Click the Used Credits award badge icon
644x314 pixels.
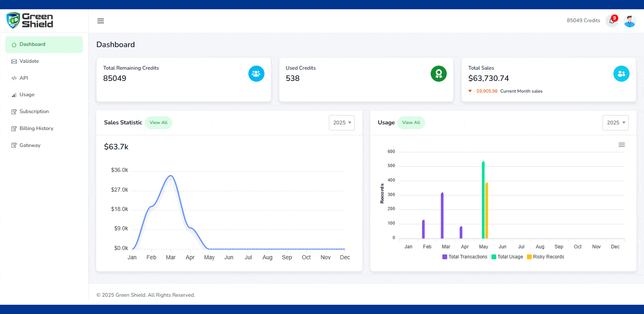pos(438,74)
